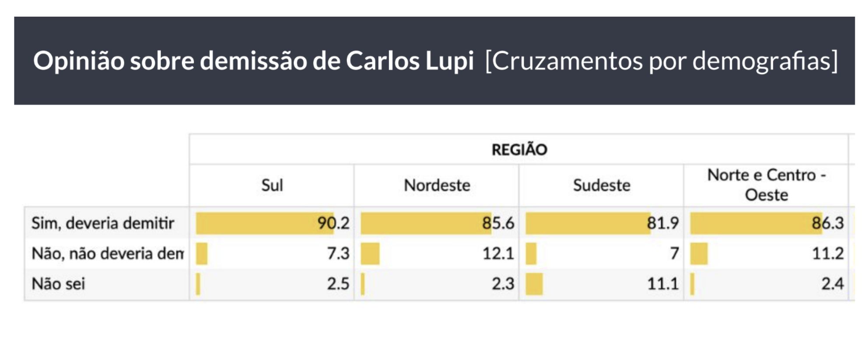
Task: Click the 'Não, não deveria' row label
Action: click(x=107, y=253)
